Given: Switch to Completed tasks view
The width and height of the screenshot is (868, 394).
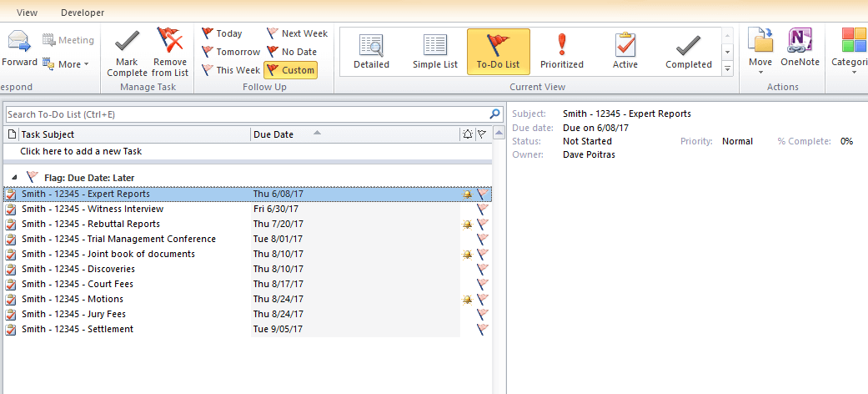Looking at the screenshot, I should [x=689, y=52].
